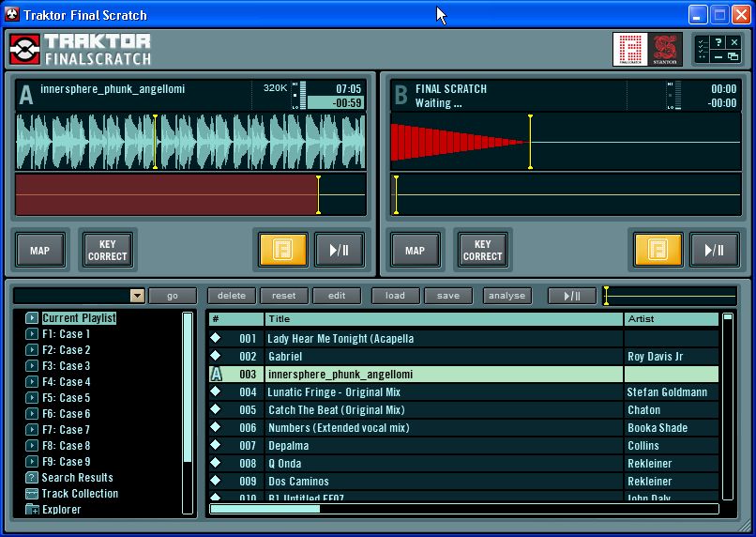756x537 pixels.
Task: Expand Current Playlist play icon
Action: pos(32,318)
